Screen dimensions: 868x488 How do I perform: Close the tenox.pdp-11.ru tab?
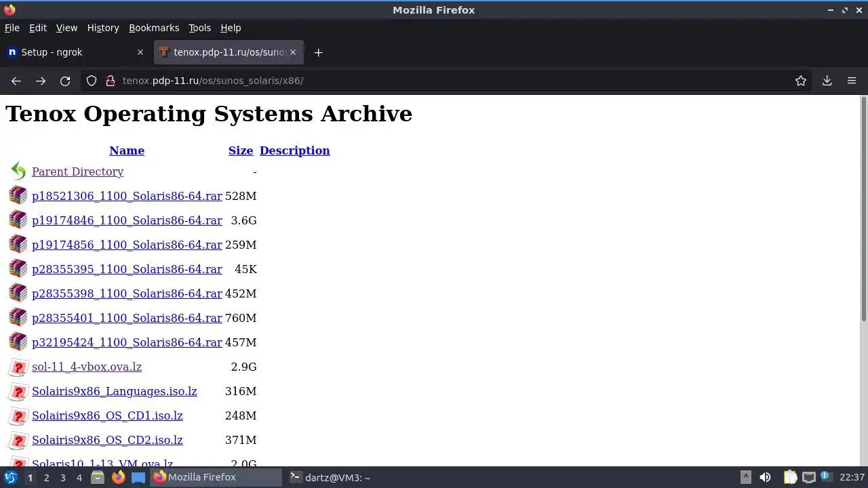(293, 52)
